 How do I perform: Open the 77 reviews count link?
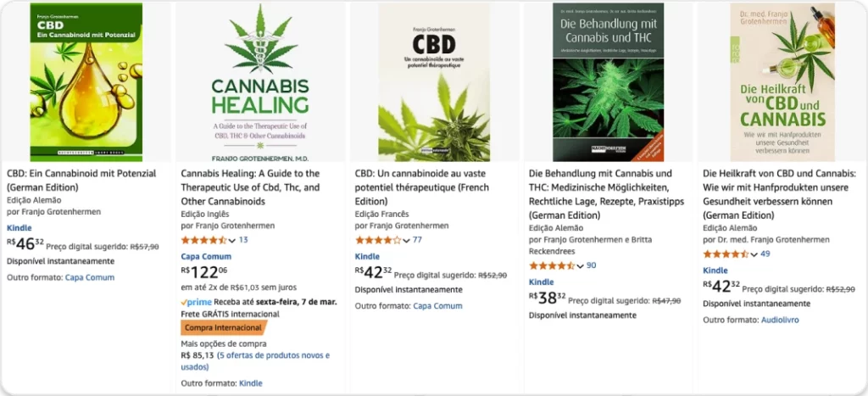417,240
